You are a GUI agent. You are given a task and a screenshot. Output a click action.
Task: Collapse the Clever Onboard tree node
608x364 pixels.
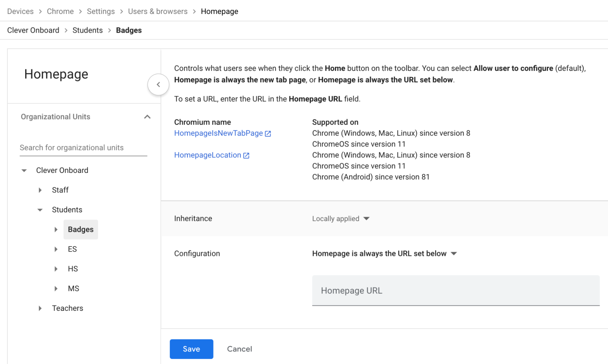[x=24, y=170]
